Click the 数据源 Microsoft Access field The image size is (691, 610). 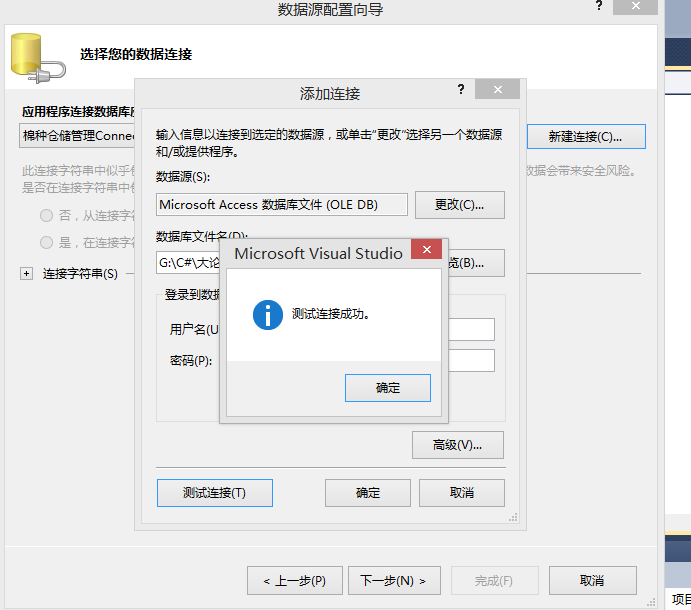(282, 205)
